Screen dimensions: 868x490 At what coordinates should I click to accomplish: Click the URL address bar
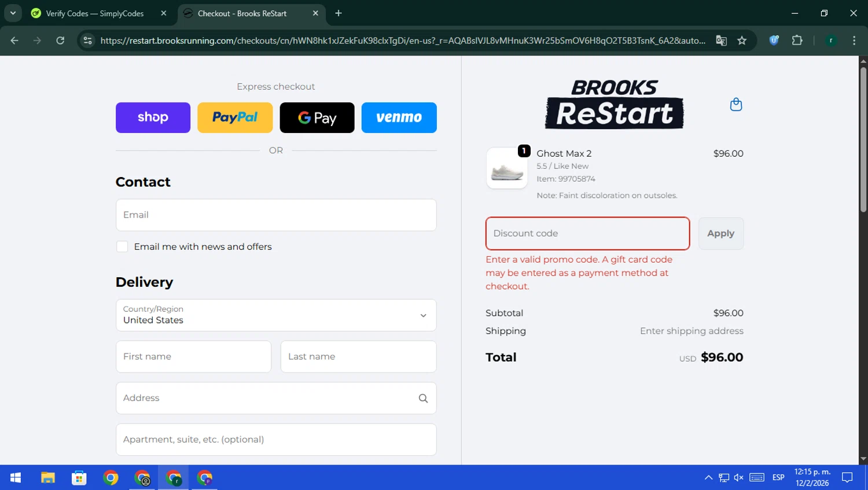tap(403, 40)
